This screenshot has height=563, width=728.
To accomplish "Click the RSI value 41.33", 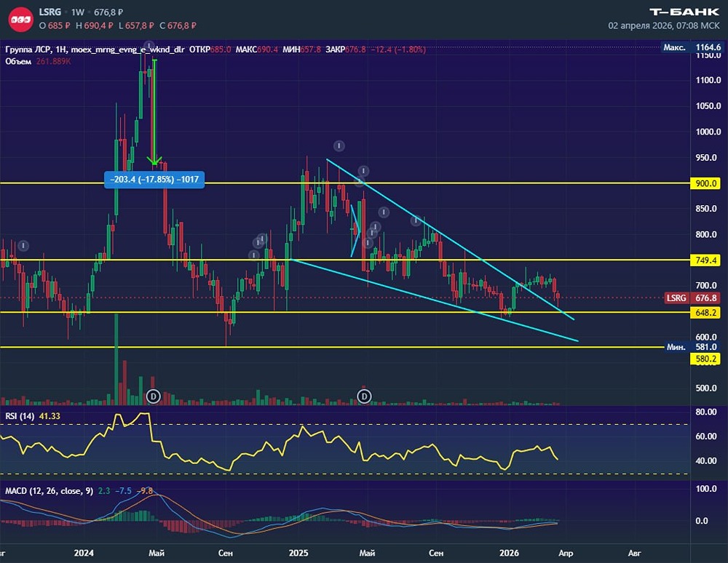I will [x=50, y=416].
